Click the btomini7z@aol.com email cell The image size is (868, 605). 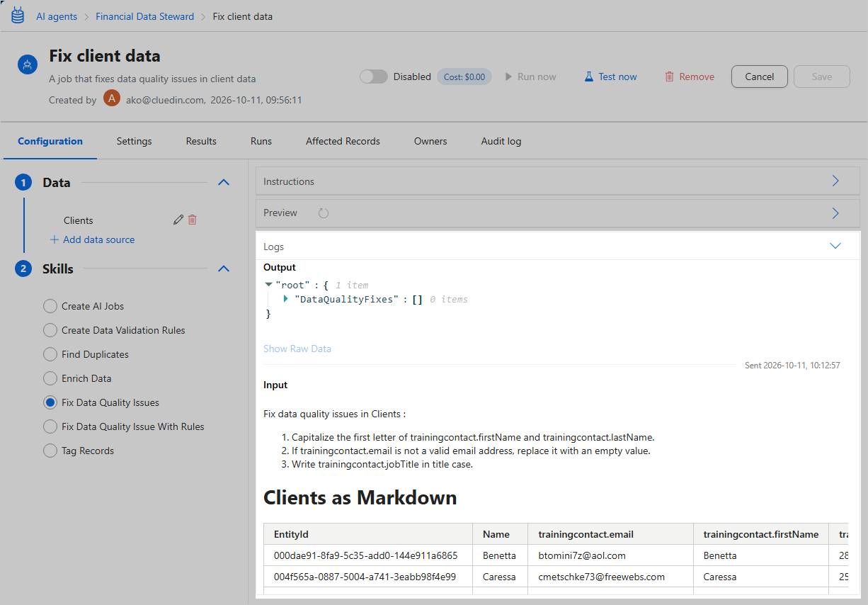[x=611, y=555]
